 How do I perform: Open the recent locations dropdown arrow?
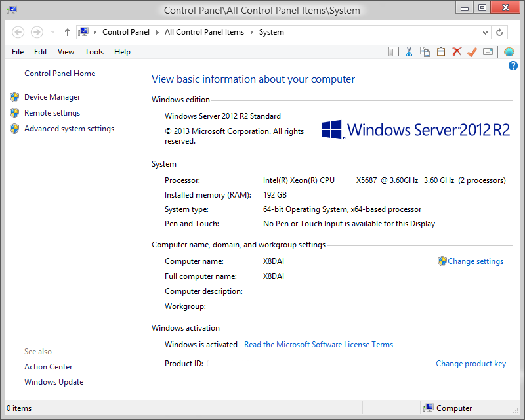(52, 32)
